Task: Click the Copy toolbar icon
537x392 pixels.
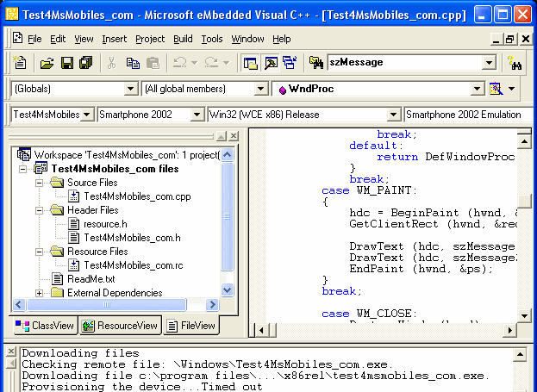Action: (x=133, y=63)
